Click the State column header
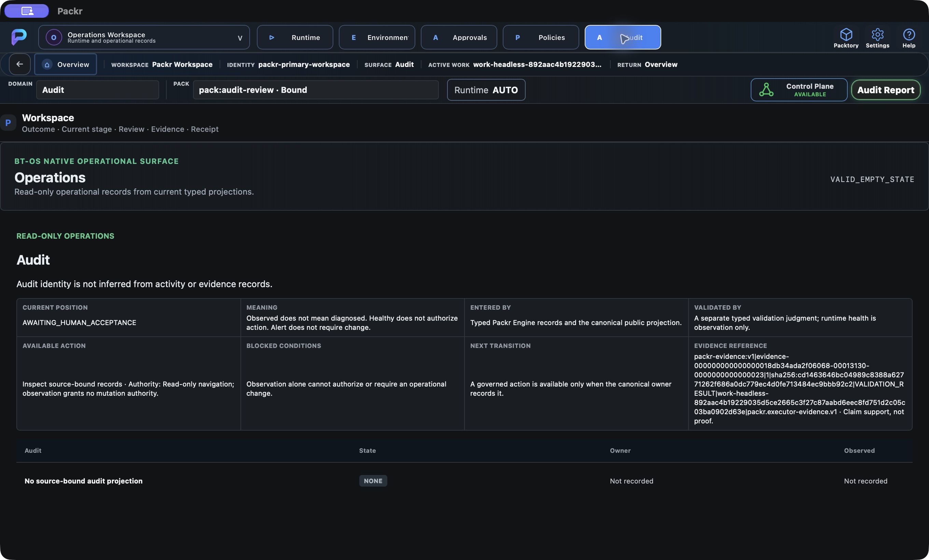Viewport: 929px width, 560px height. [367, 450]
